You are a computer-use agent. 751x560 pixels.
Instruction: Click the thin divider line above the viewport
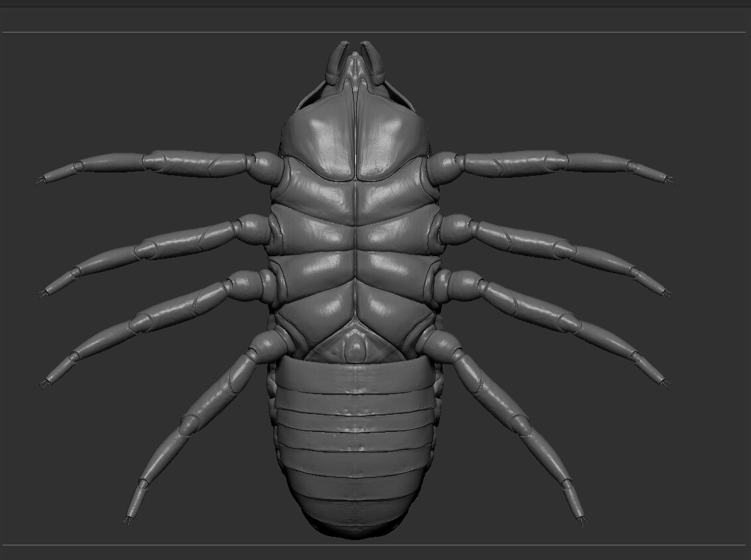pyautogui.click(x=376, y=29)
